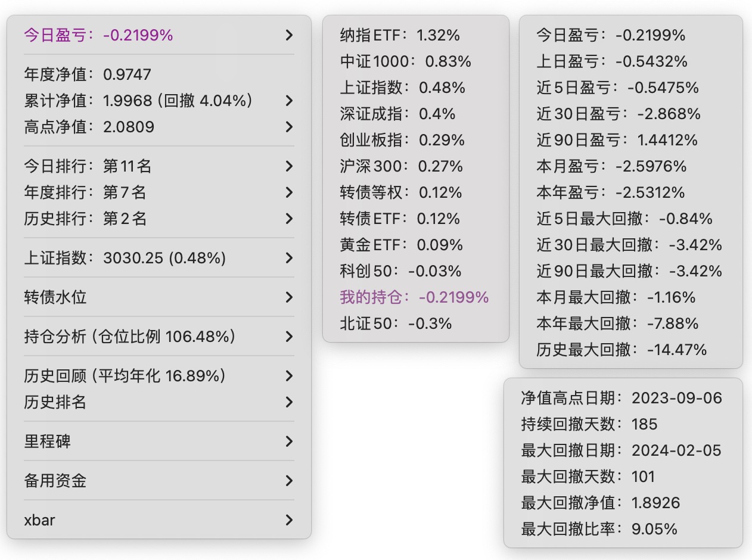Click the arrow next to 历史排行
This screenshot has width=752, height=560.
[x=289, y=219]
